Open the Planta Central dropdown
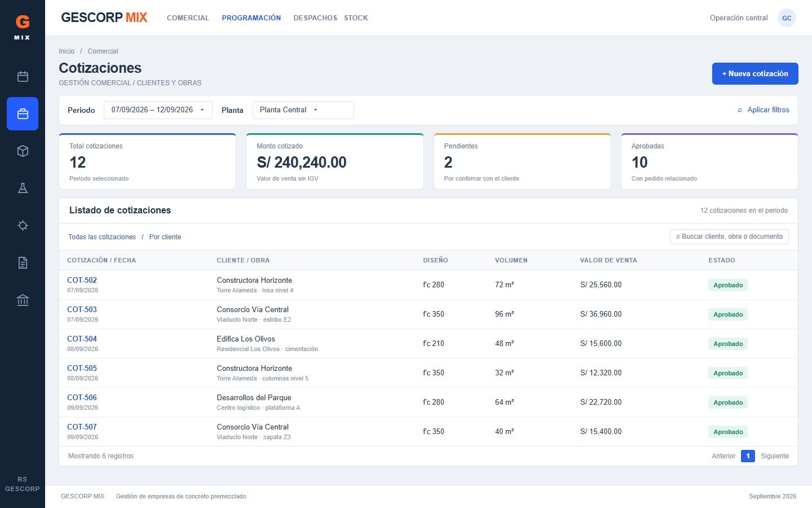The image size is (812, 508). click(x=303, y=110)
